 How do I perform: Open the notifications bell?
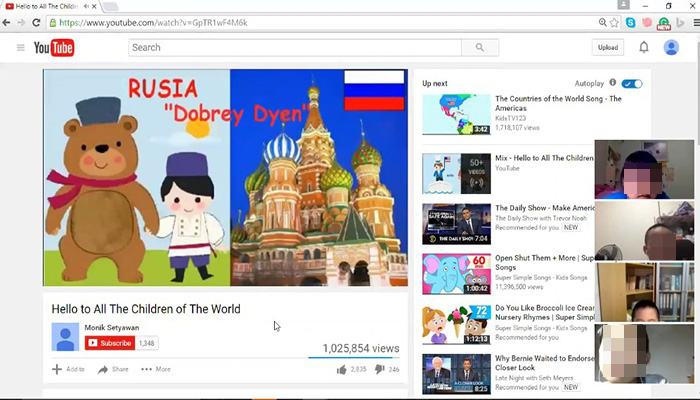point(643,47)
